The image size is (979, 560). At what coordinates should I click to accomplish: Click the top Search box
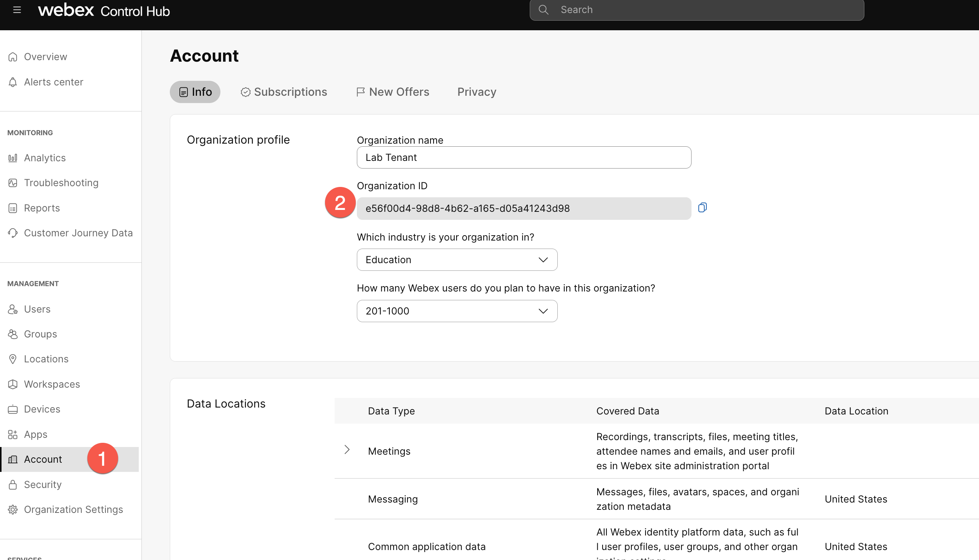[x=696, y=10]
